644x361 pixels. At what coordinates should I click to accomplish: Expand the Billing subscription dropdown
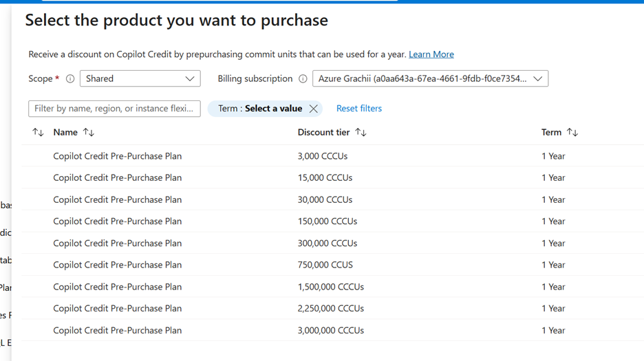tap(430, 78)
